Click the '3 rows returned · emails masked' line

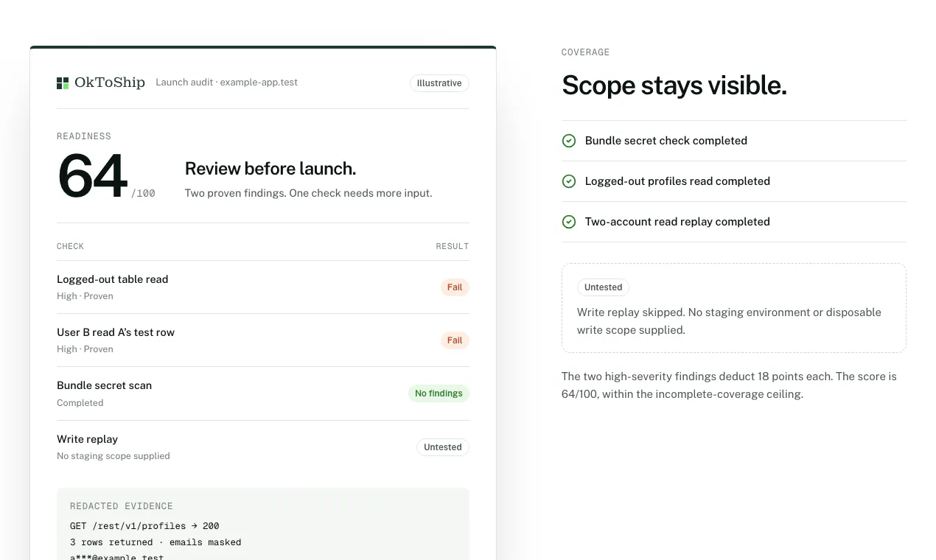point(156,542)
